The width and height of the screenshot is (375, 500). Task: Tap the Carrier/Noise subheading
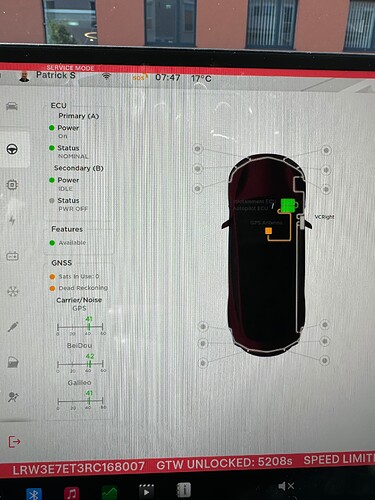coord(79,300)
